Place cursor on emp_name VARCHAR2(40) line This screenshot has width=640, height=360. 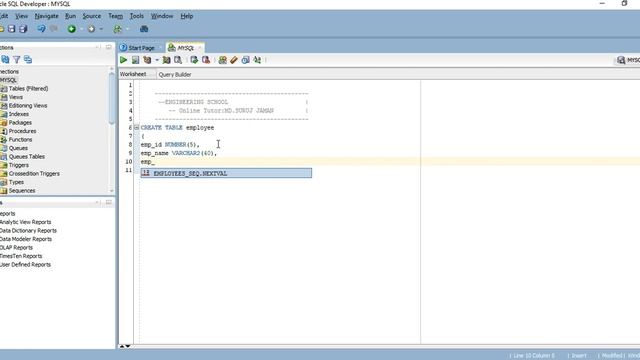click(x=179, y=153)
